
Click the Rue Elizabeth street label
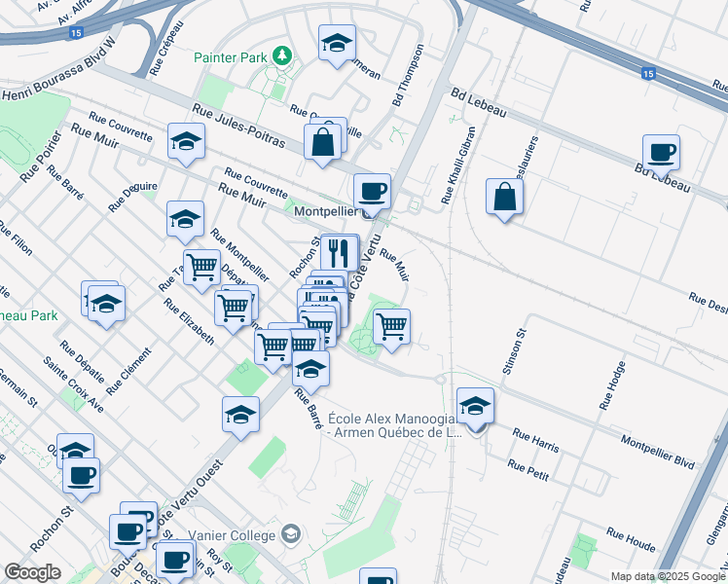pos(189,321)
